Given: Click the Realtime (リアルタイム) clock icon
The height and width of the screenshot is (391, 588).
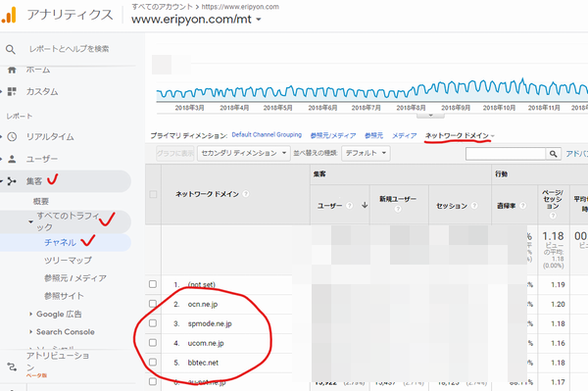Looking at the screenshot, I should point(12,137).
